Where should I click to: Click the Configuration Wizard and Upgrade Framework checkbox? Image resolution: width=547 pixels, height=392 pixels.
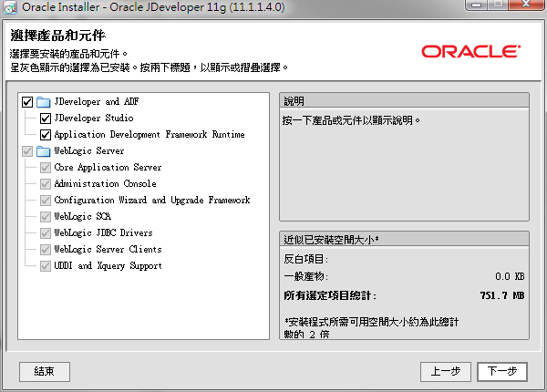46,201
